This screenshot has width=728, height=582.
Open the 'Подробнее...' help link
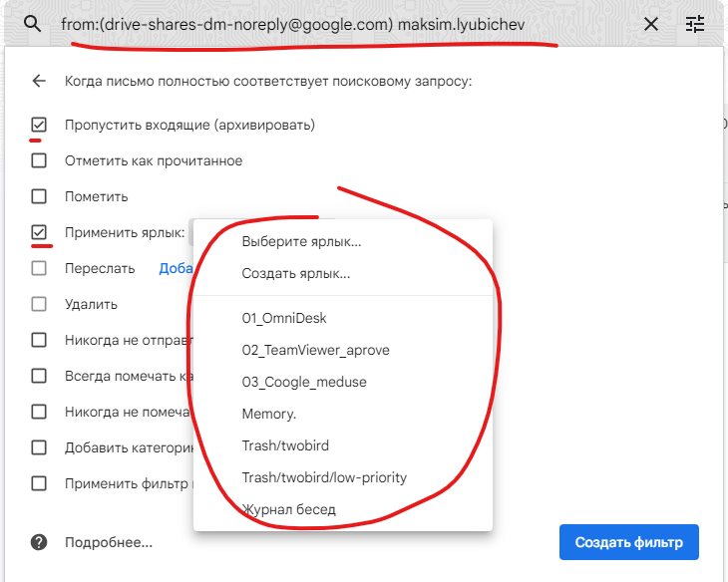click(109, 543)
